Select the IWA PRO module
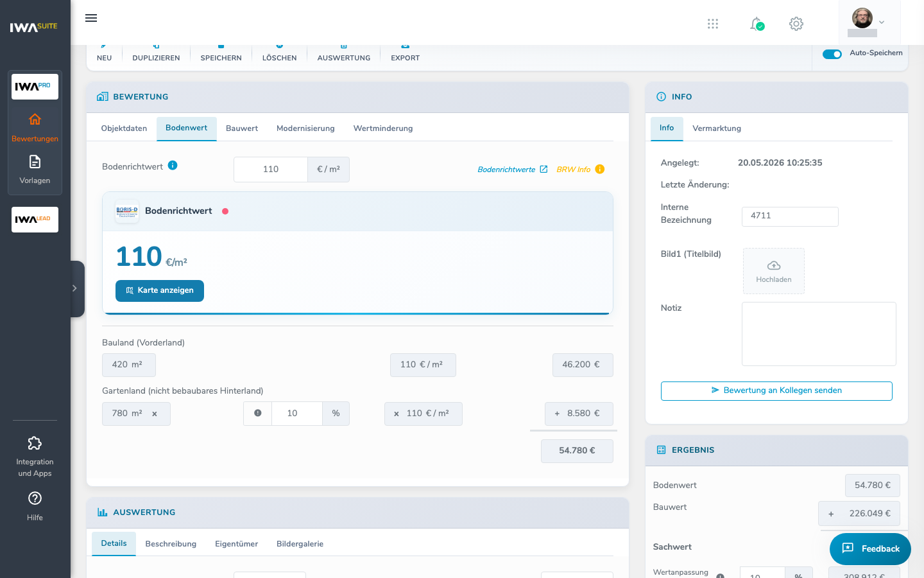Image resolution: width=924 pixels, height=578 pixels. tap(35, 87)
